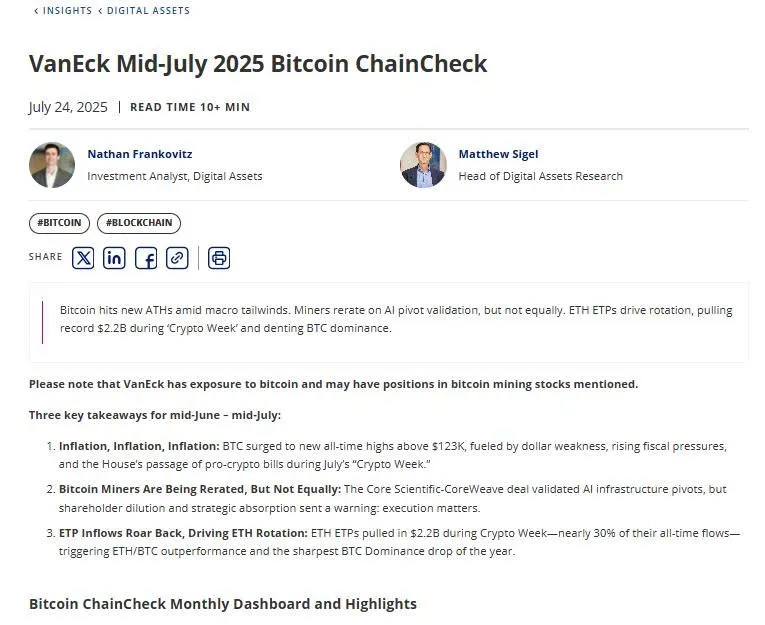Click Bitcoin ChainCheck Monthly Dashboard heading
Image resolution: width=765 pixels, height=625 pixels.
[x=223, y=604]
